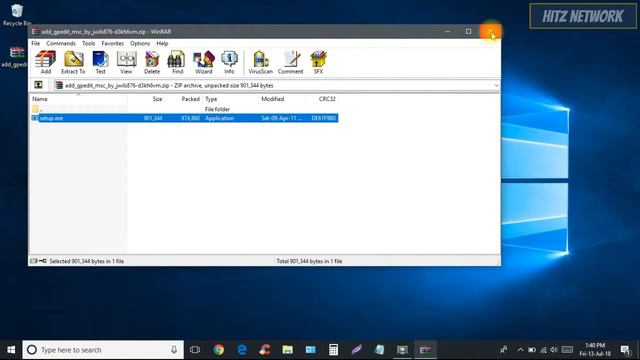Click 'Total 901,344 bytes in 1 file' text
This screenshot has height=360, width=640.
click(309, 261)
